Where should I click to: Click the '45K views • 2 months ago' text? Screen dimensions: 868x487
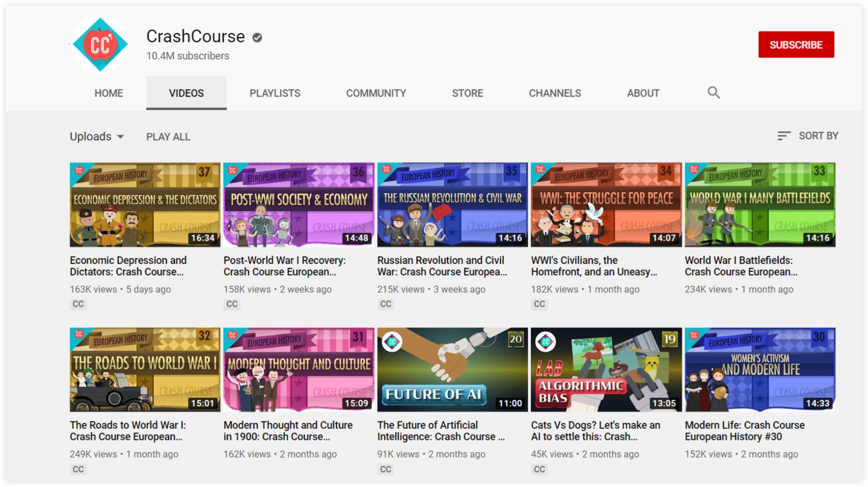tap(585, 454)
